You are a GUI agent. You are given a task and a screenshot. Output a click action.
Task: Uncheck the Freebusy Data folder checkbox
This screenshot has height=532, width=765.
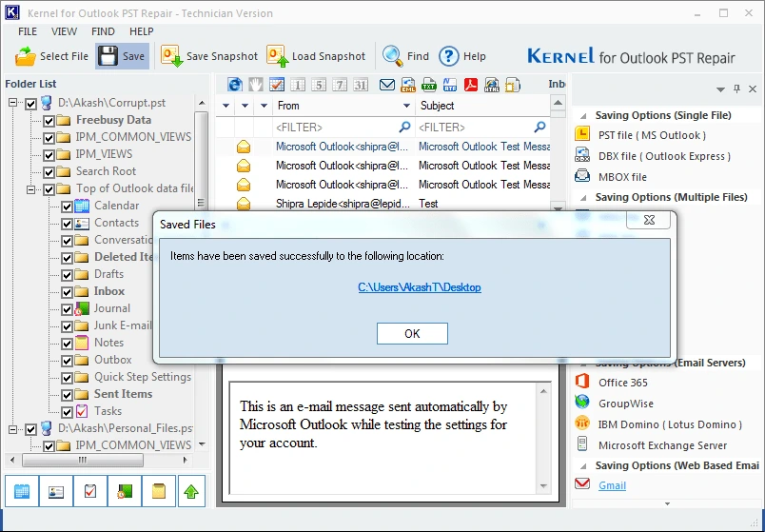49,121
